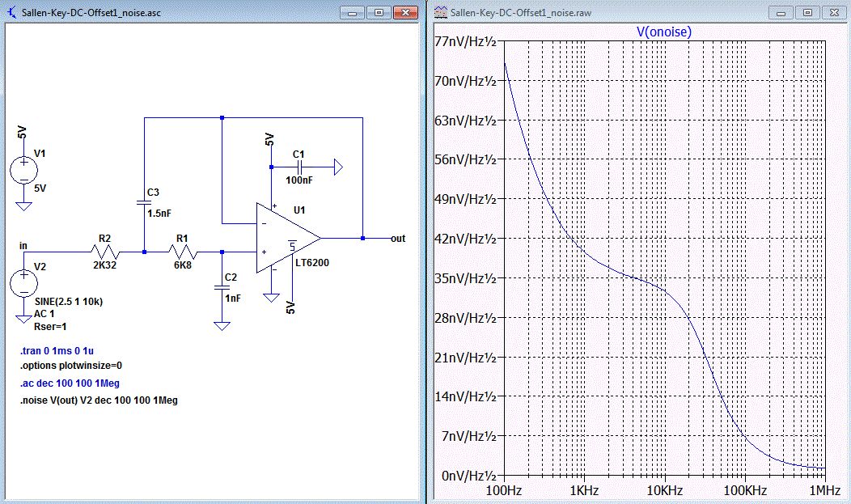Select the .options plotwinsize=0 directive
This screenshot has height=504, width=851.
click(x=71, y=366)
